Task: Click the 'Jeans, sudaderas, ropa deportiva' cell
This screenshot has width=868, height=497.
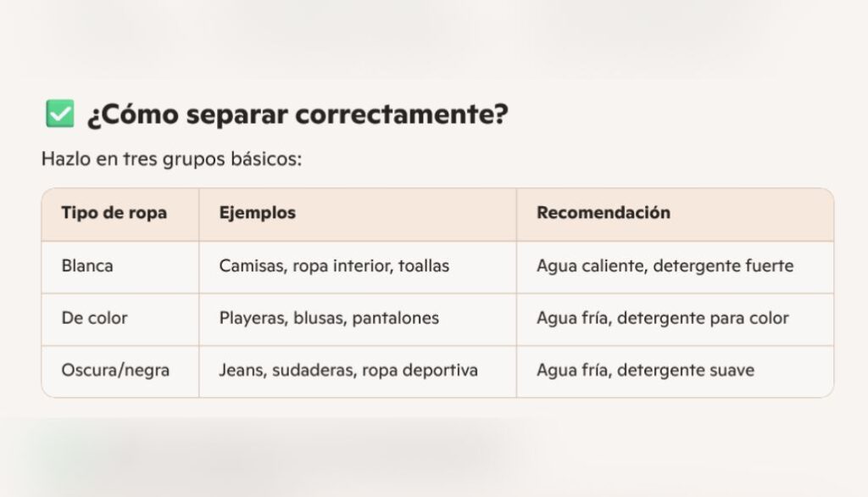Action: [348, 371]
